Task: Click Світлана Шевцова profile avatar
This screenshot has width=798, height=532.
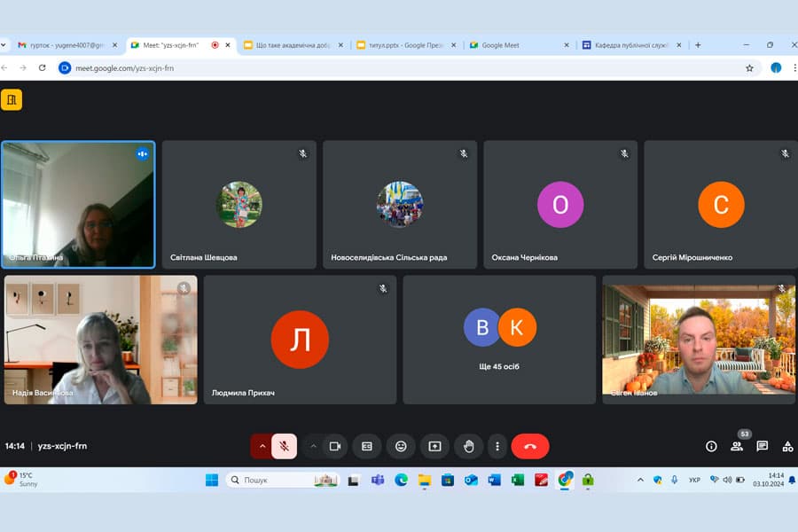Action: (239, 205)
